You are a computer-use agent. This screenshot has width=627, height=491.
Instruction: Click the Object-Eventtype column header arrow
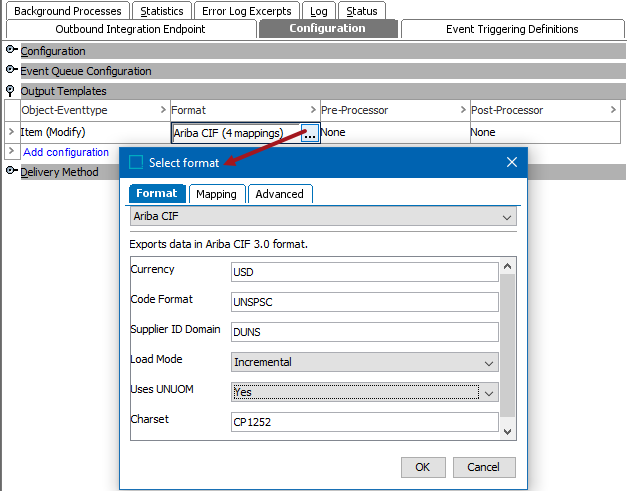[163, 110]
